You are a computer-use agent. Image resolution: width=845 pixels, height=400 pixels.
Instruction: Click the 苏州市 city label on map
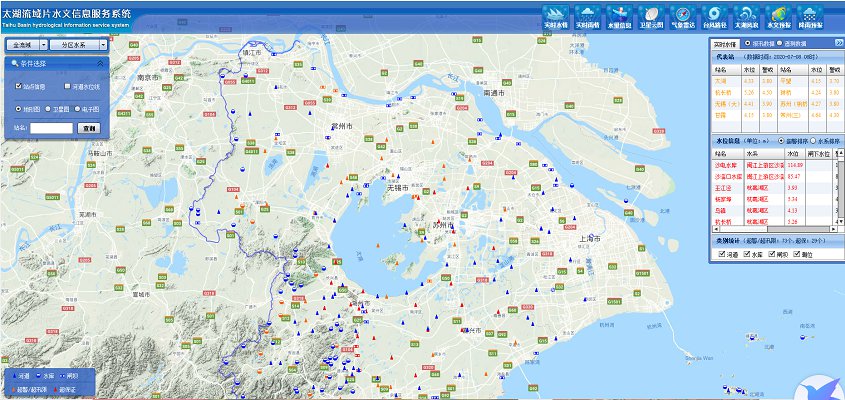(445, 225)
